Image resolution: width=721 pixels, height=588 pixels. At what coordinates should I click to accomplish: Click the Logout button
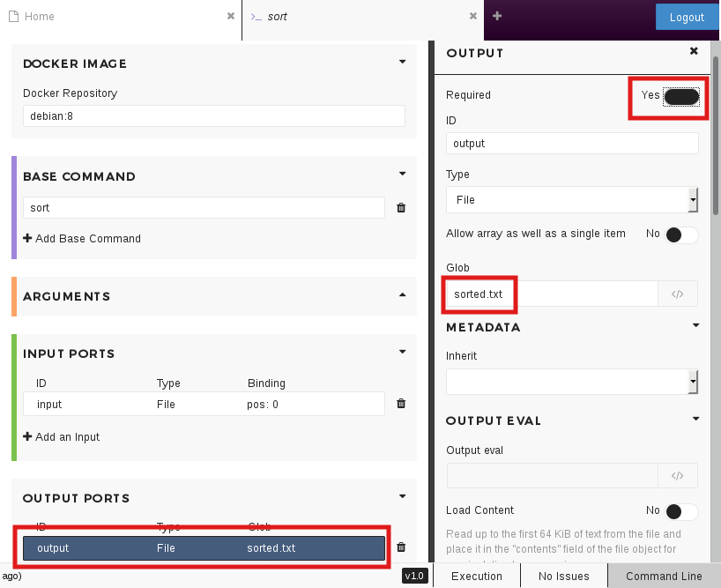click(x=687, y=17)
